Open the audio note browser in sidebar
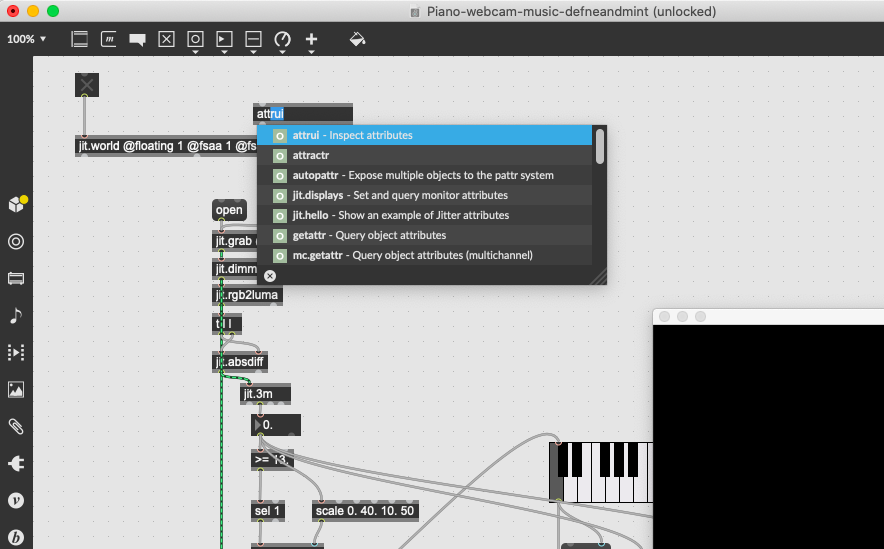Image resolution: width=884 pixels, height=549 pixels. point(16,315)
